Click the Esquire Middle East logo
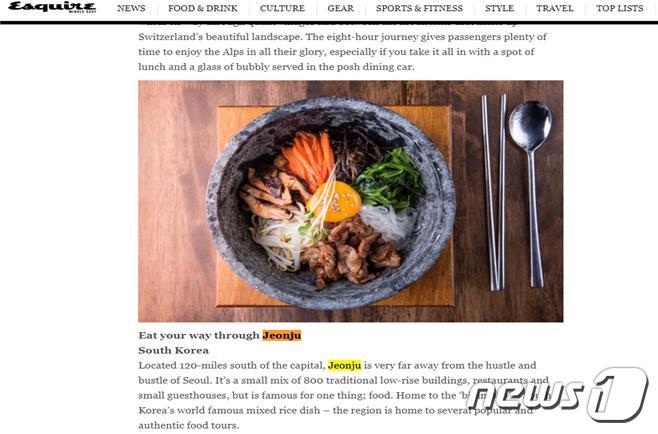658x434 pixels. pyautogui.click(x=52, y=7)
